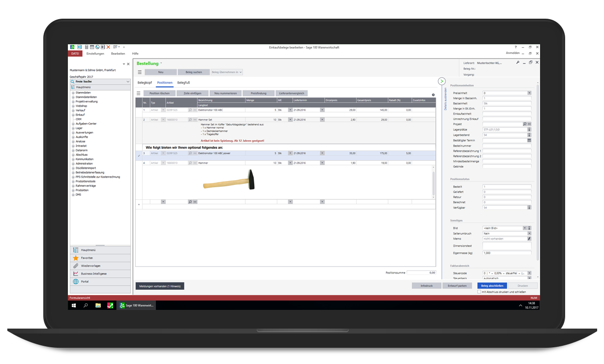Click the green Details ausblenden arrow
The width and height of the screenshot is (604, 364).
tap(442, 81)
